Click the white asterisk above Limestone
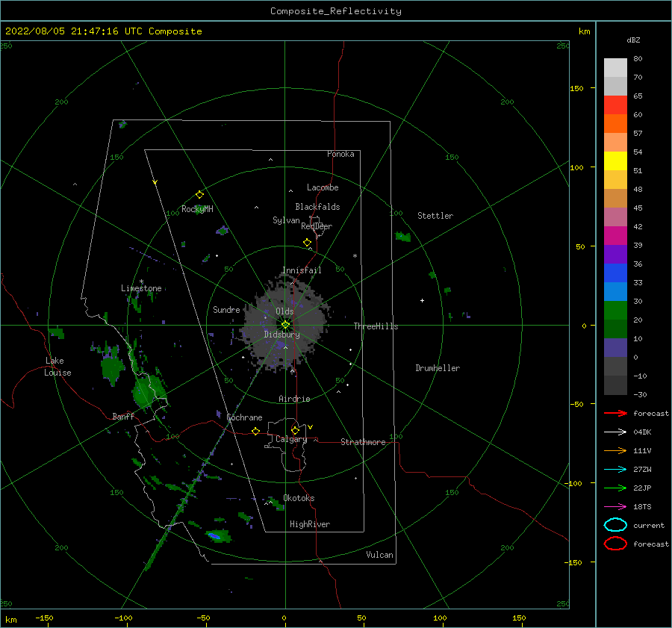 click(141, 282)
